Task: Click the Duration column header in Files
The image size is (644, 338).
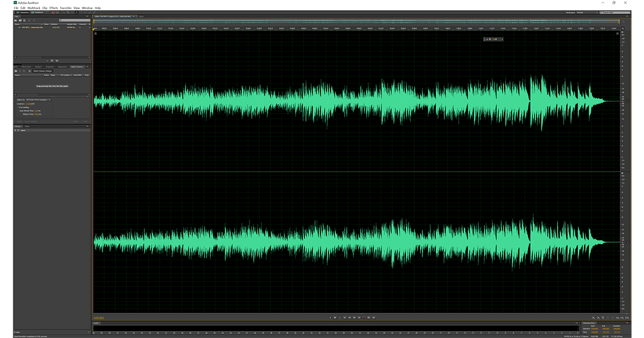Action: pyautogui.click(x=54, y=24)
